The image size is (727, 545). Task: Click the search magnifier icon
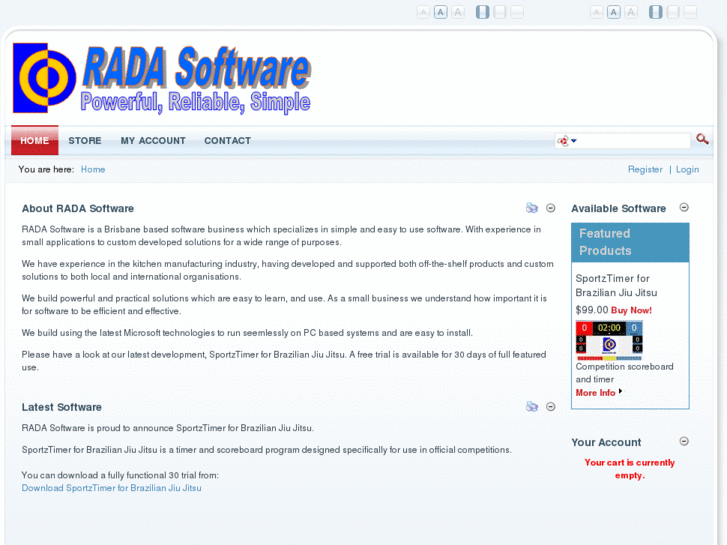(702, 139)
